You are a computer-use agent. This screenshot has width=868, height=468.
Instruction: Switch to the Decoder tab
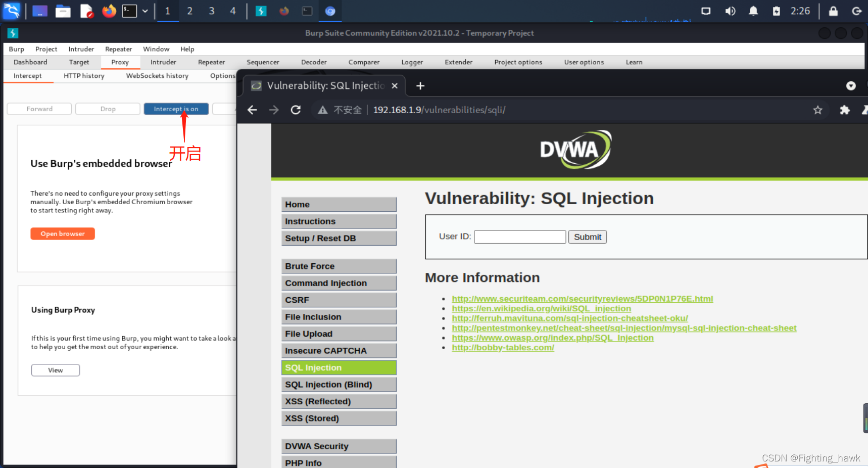coord(314,62)
